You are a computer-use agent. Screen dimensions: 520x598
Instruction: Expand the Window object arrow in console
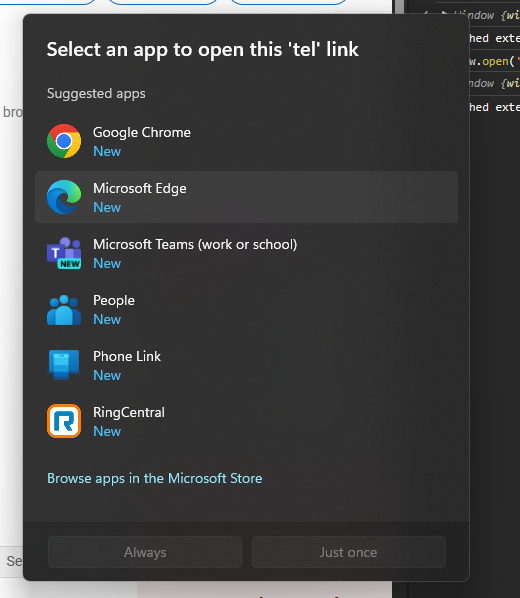(x=444, y=14)
